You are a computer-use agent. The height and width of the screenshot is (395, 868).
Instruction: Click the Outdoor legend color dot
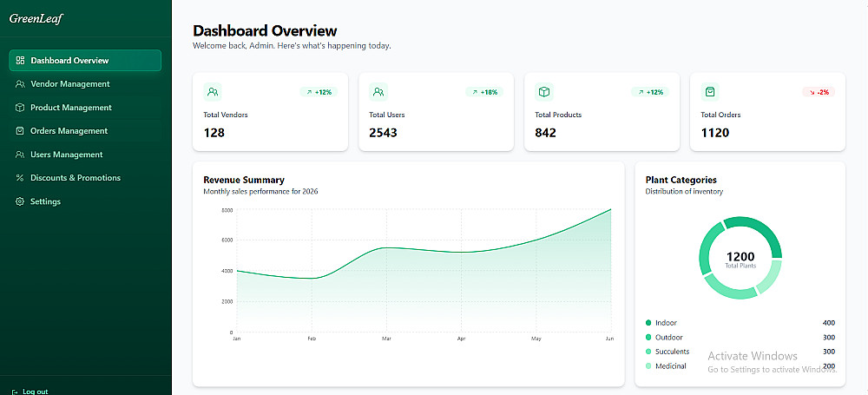(648, 338)
